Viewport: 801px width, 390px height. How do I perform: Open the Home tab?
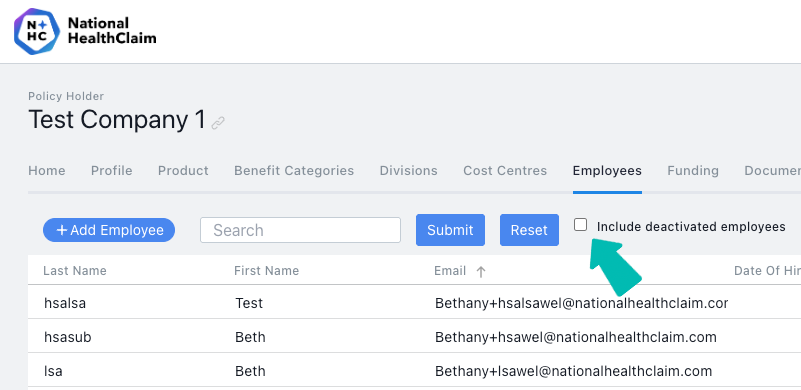[46, 171]
